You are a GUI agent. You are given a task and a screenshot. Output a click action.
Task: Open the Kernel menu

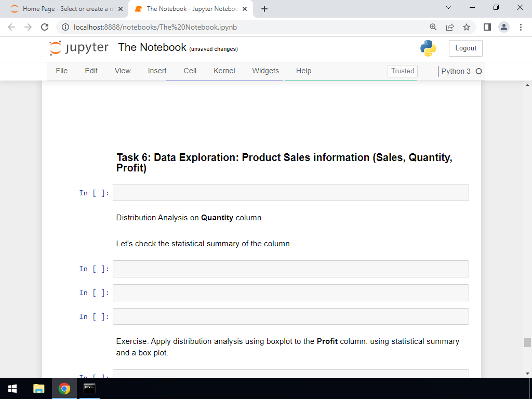tap(224, 71)
